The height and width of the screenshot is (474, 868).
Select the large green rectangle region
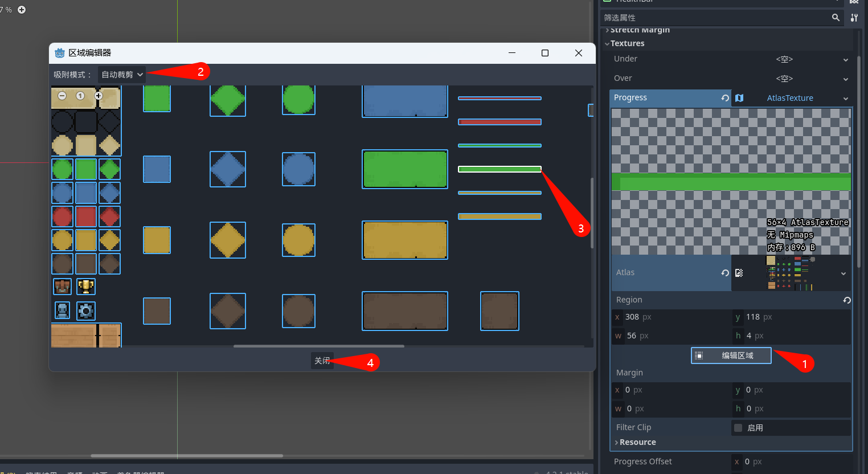[x=405, y=169]
